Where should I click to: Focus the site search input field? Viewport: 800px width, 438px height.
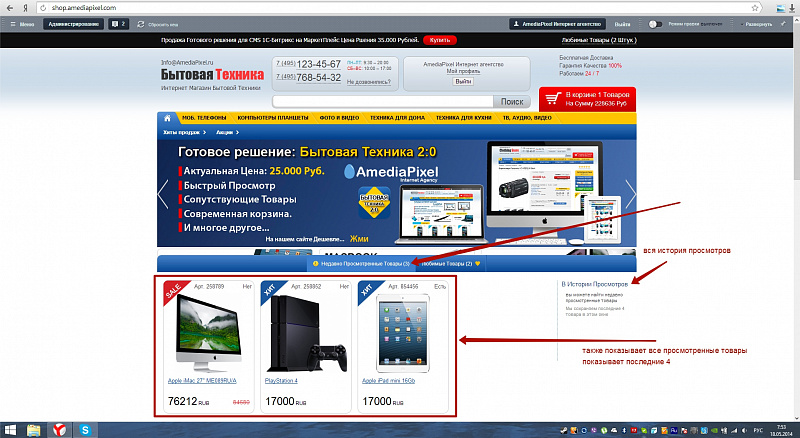click(383, 102)
